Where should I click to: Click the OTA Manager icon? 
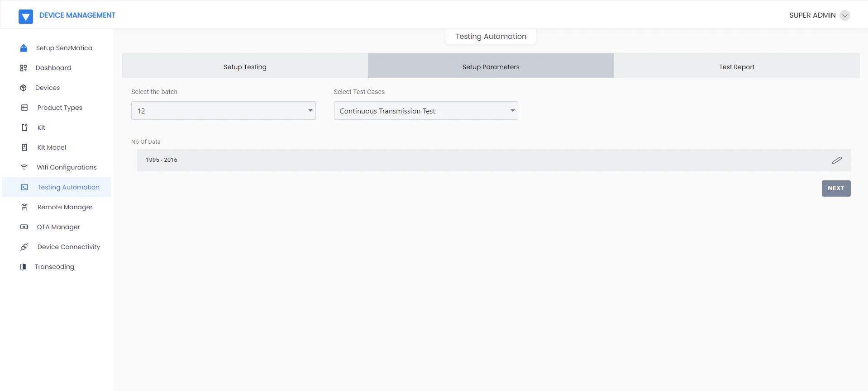[24, 227]
